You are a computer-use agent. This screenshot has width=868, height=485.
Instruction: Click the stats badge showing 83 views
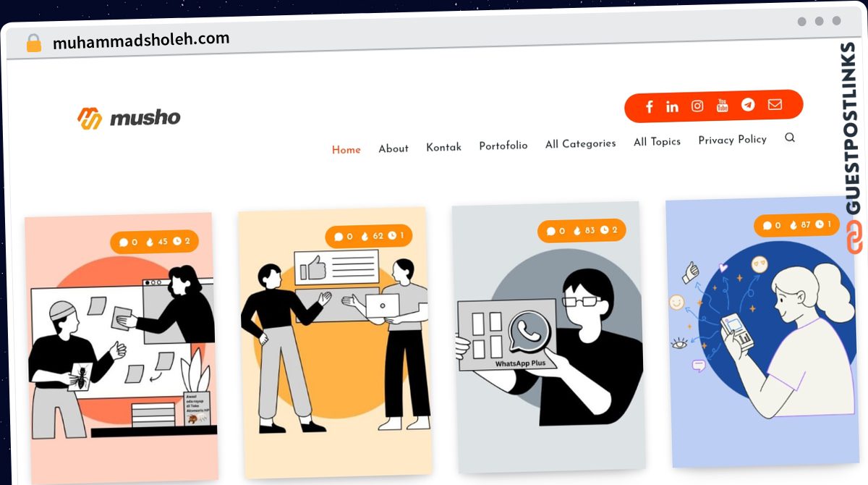coord(582,231)
